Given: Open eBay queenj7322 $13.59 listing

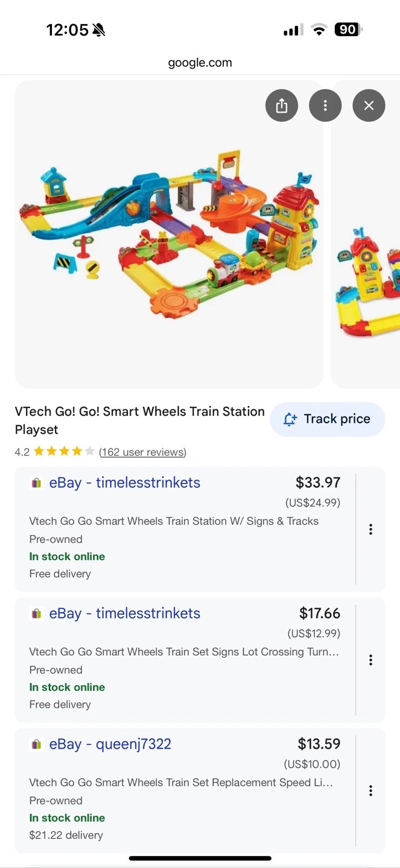Looking at the screenshot, I should (x=110, y=744).
